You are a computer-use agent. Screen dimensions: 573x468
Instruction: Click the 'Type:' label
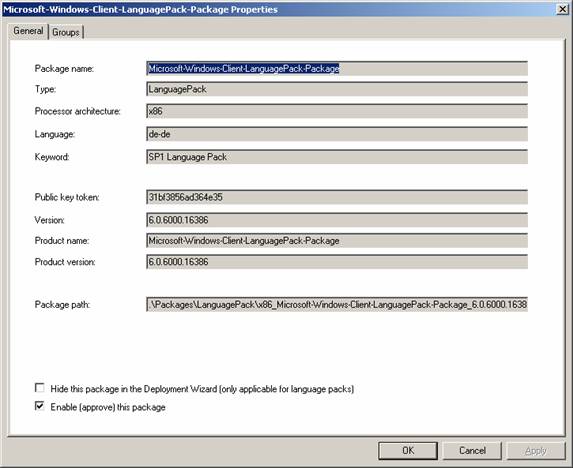point(45,89)
